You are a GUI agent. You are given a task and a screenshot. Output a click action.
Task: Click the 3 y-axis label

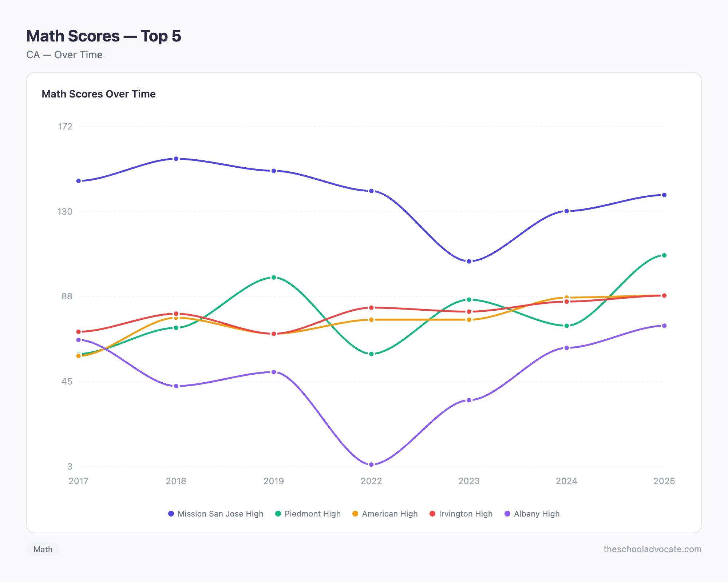tap(70, 466)
